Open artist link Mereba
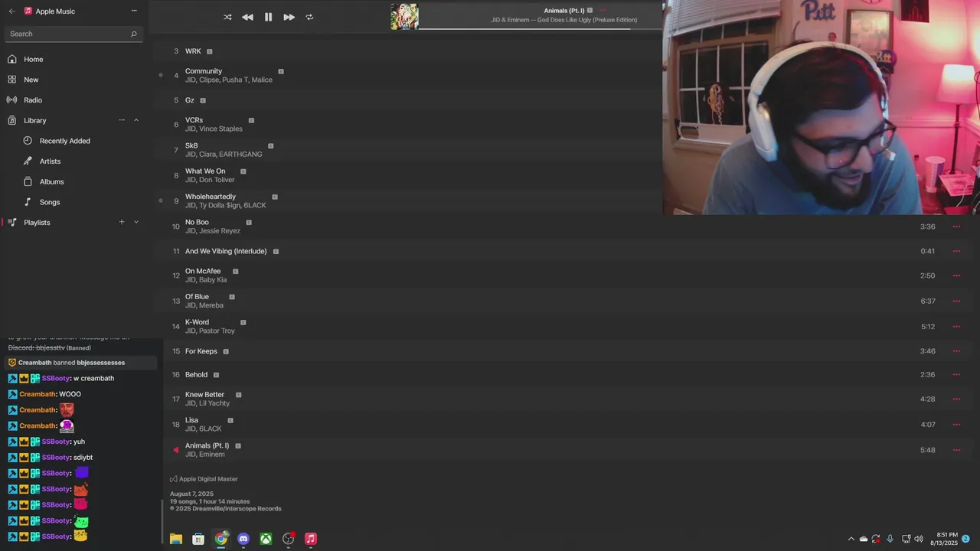 (x=211, y=305)
